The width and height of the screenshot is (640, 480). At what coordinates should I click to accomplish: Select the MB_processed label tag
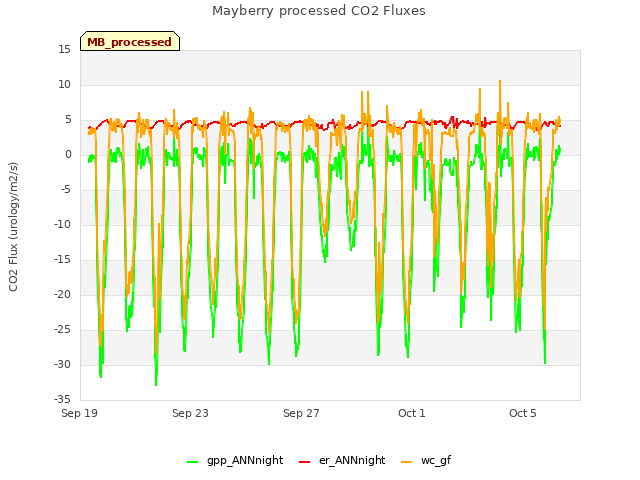tap(130, 42)
